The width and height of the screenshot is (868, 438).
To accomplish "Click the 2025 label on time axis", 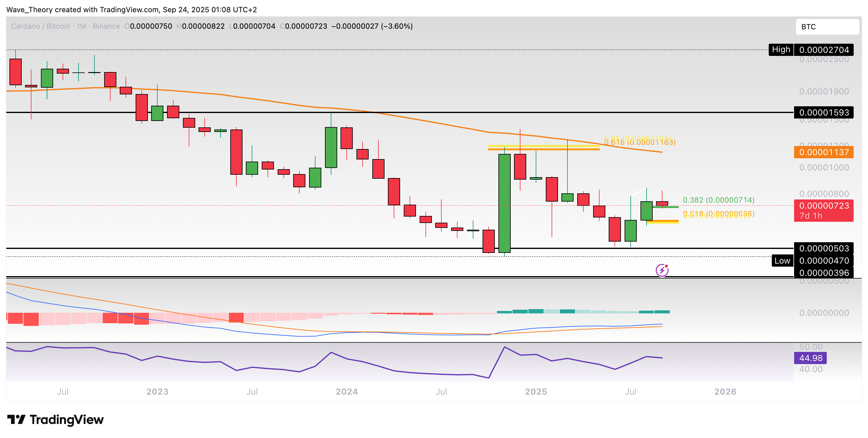I will coord(536,392).
